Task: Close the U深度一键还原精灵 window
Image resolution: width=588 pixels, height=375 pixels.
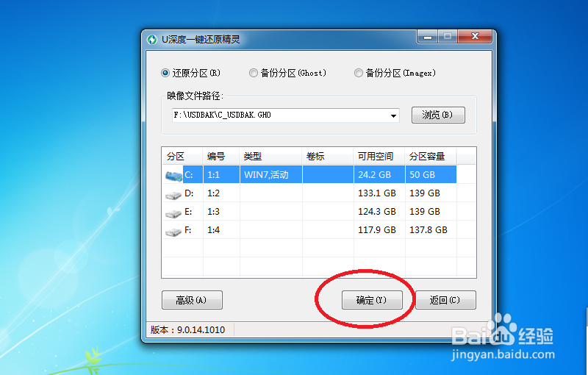Action: pyautogui.click(x=475, y=36)
